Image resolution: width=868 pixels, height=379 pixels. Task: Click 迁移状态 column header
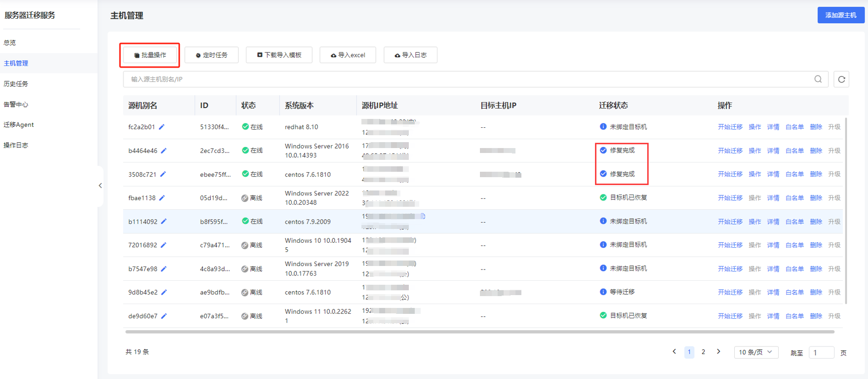[x=614, y=105]
